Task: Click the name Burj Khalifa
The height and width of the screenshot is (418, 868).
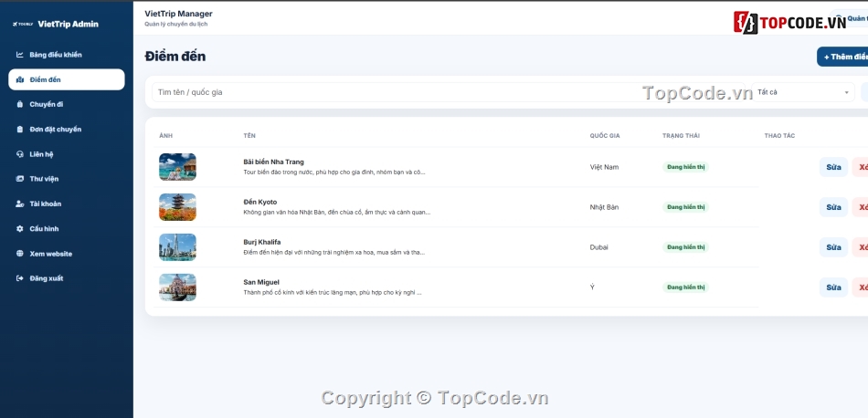Action: [262, 242]
